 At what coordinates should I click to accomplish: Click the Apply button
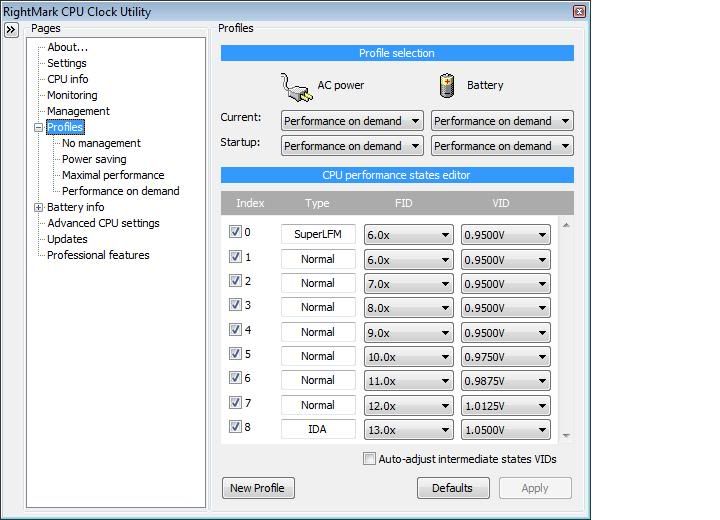535,488
